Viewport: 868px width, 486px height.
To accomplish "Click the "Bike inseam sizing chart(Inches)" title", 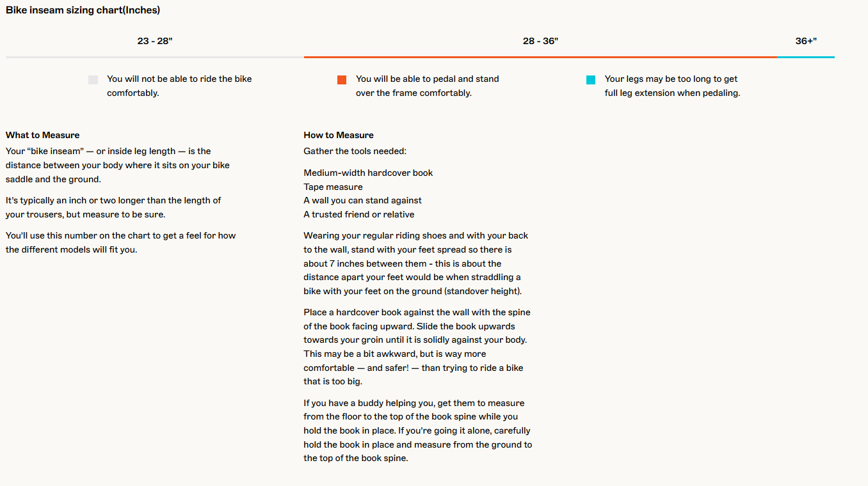I will [83, 10].
